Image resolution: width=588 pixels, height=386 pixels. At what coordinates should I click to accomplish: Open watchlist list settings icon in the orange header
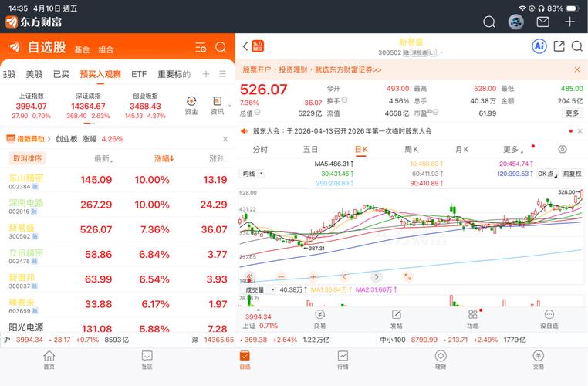201,48
